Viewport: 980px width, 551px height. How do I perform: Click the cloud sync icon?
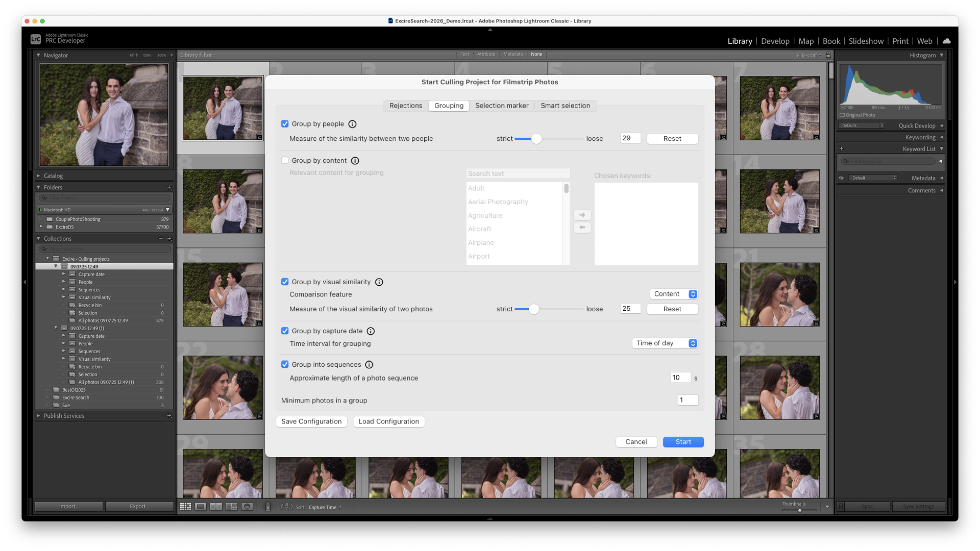(x=946, y=41)
